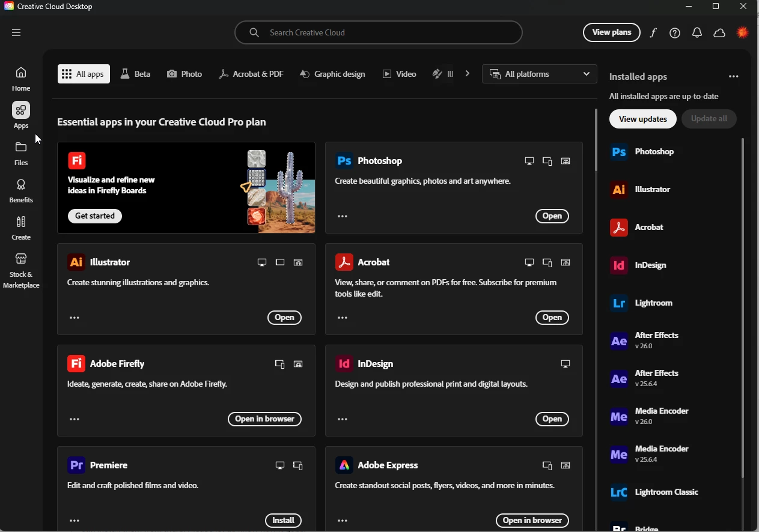Open Photoshop from its card

tap(552, 216)
